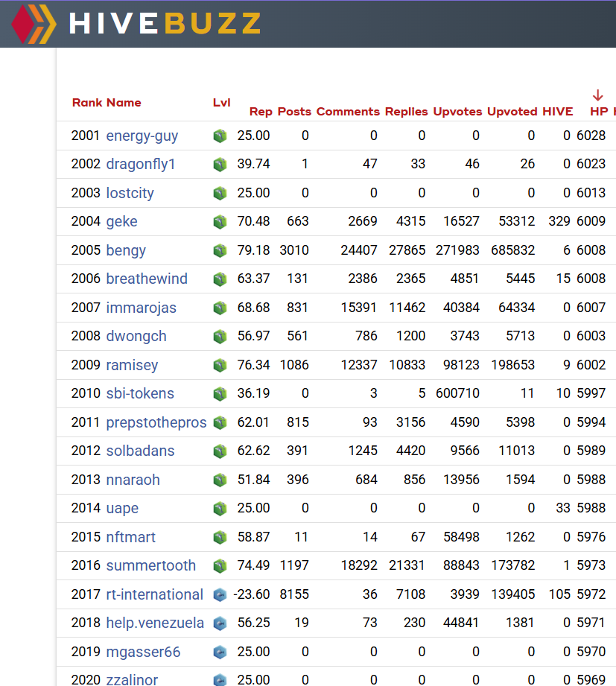Open lostcity's profile link
Image resolution: width=616 pixels, height=686 pixels.
point(130,193)
